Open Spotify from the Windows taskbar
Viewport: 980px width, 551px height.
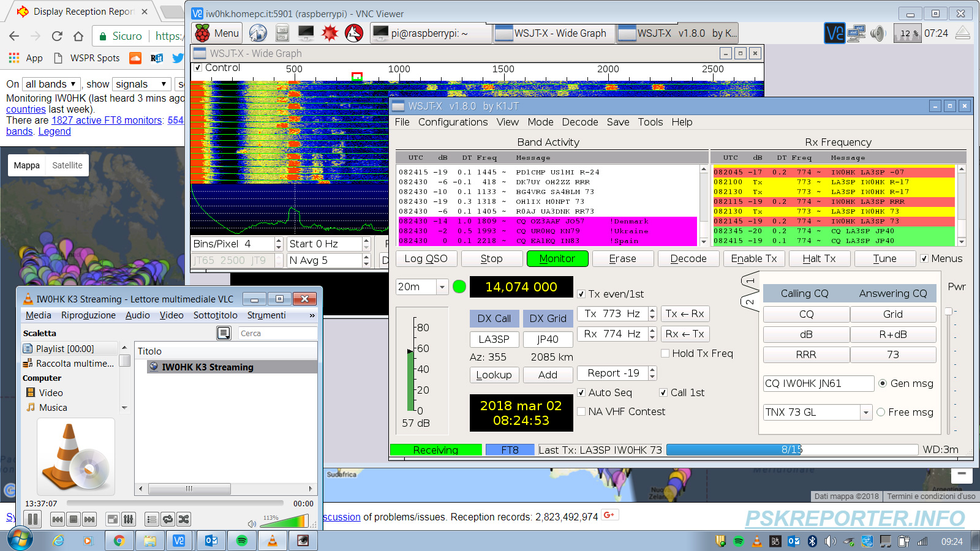pyautogui.click(x=242, y=541)
